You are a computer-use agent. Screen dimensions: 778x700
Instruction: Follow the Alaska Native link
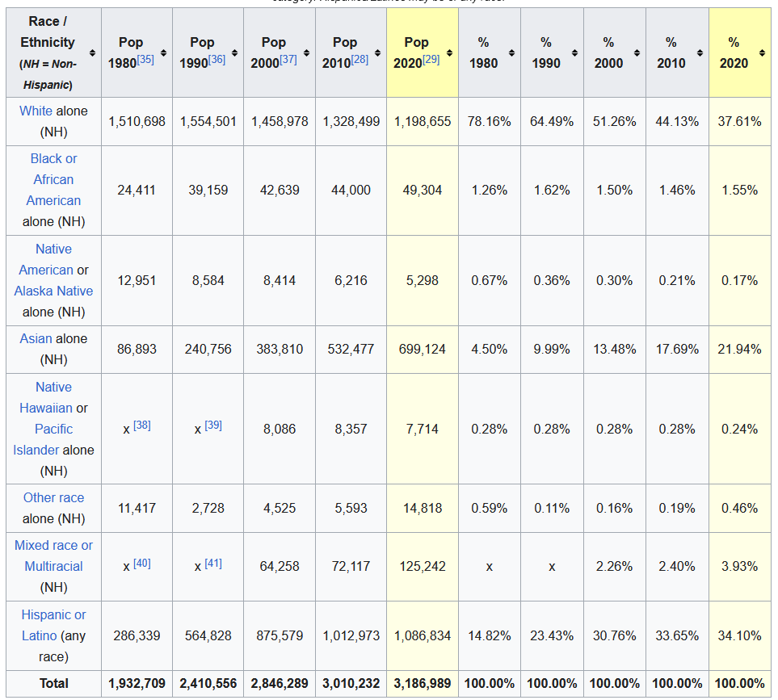coord(53,291)
